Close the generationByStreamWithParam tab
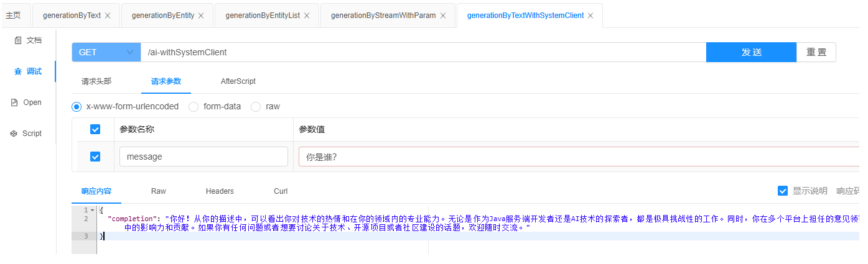Screen dimensions: 868x264 (443, 16)
